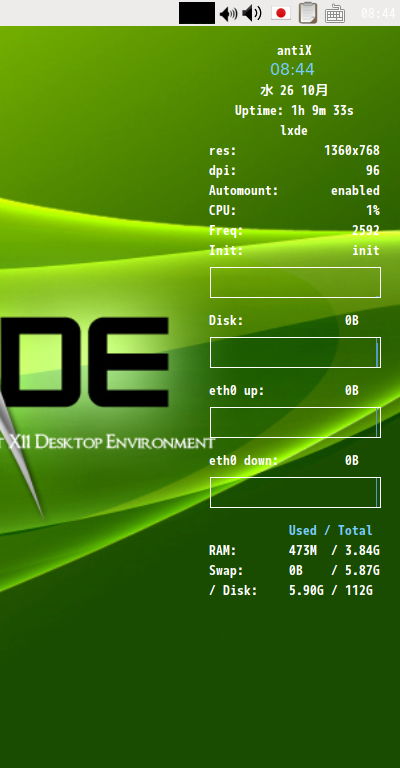Click the "Uptime: 1h 9m 33s" line
This screenshot has height=768, width=400.
pyautogui.click(x=294, y=111)
